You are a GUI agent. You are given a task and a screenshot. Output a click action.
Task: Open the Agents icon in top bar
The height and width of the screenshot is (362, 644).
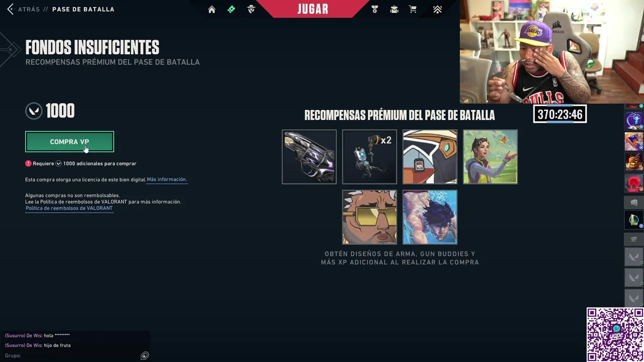click(251, 9)
